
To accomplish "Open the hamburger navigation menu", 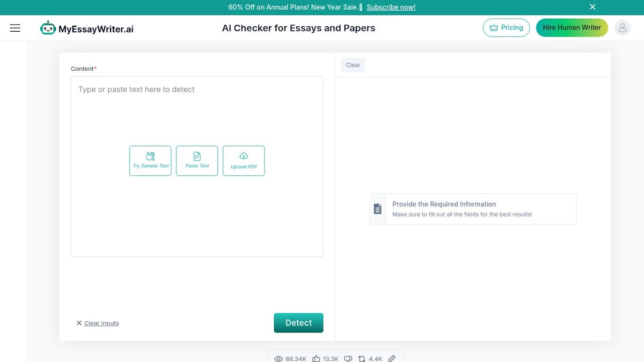I will click(x=15, y=28).
